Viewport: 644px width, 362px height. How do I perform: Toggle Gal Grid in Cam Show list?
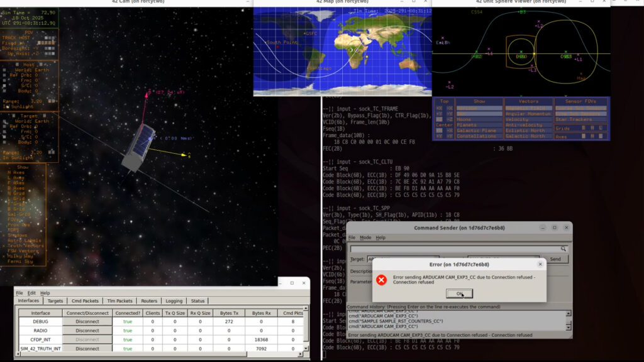coord(18,214)
